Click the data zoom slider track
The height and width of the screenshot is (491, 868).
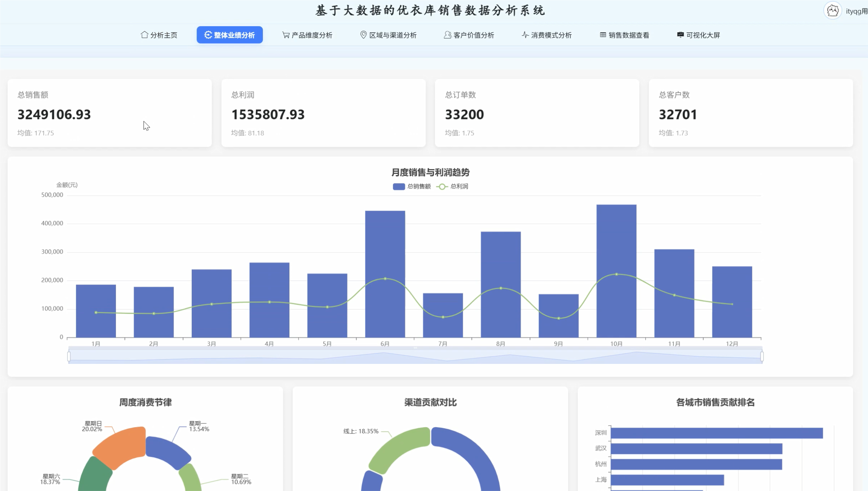pyautogui.click(x=415, y=356)
